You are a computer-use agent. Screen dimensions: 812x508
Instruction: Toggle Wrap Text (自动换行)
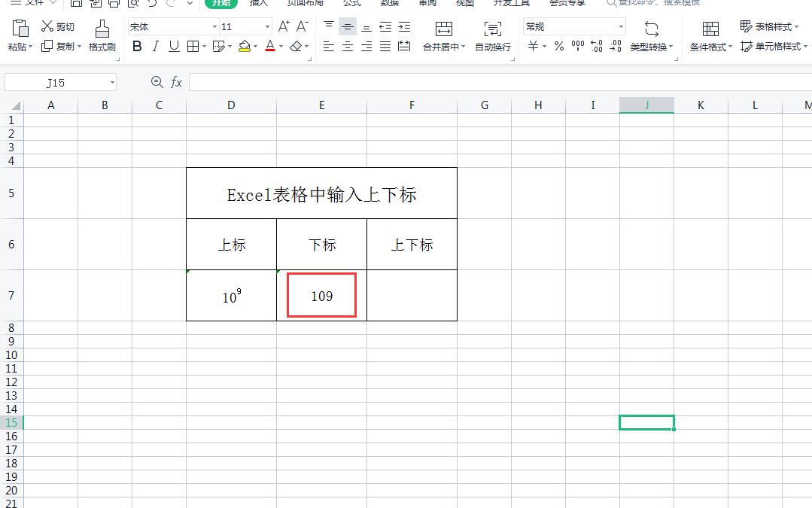coord(492,35)
